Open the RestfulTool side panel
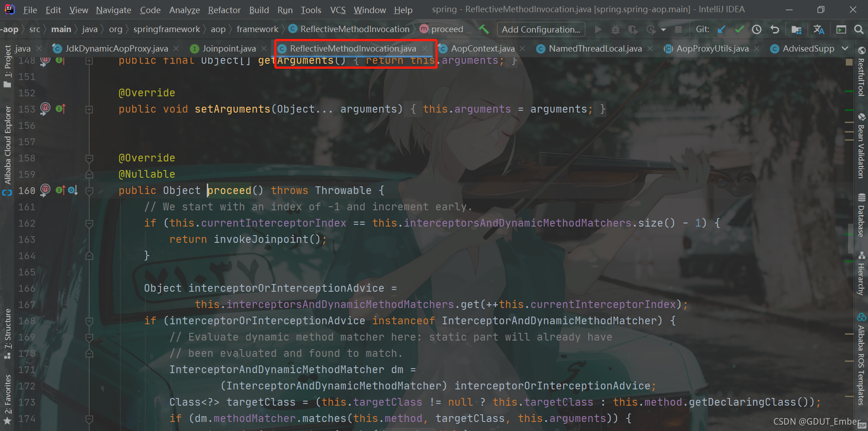The image size is (868, 431). point(861,71)
